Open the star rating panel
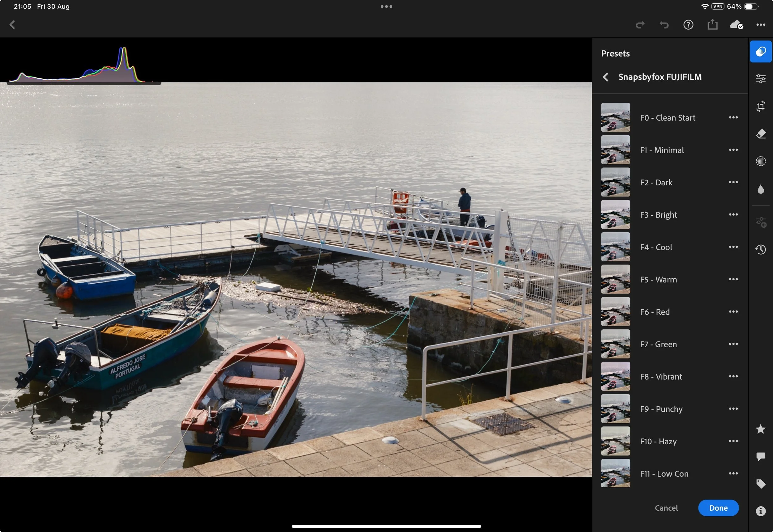This screenshot has height=532, width=773. 760,429
